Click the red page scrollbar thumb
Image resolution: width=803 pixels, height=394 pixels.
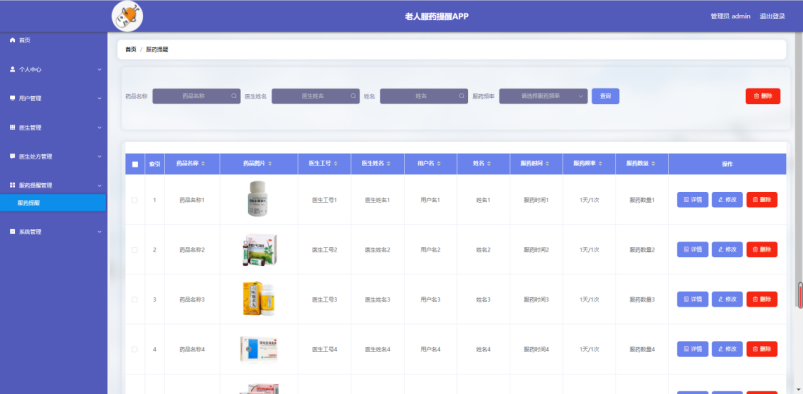coord(800,295)
